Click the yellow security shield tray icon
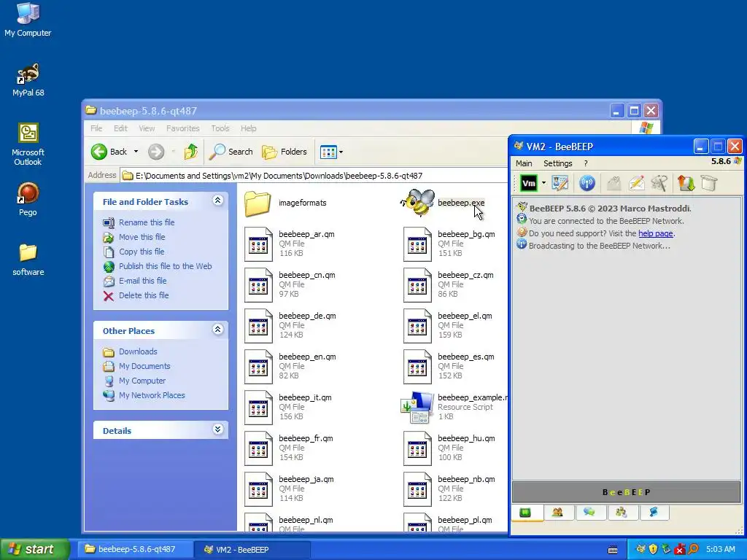The height and width of the screenshot is (560, 747). [653, 549]
